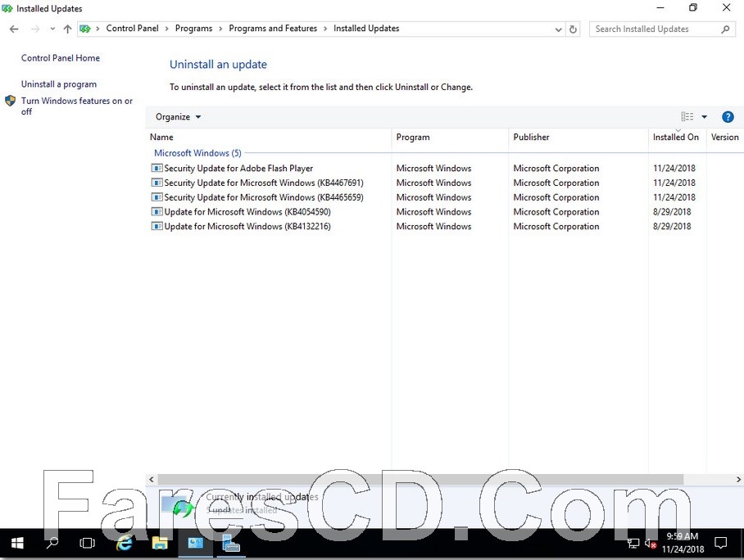Screen dimensions: 744x560
Task: Collapse the Microsoft Windows (5) group
Action: pyautogui.click(x=197, y=153)
